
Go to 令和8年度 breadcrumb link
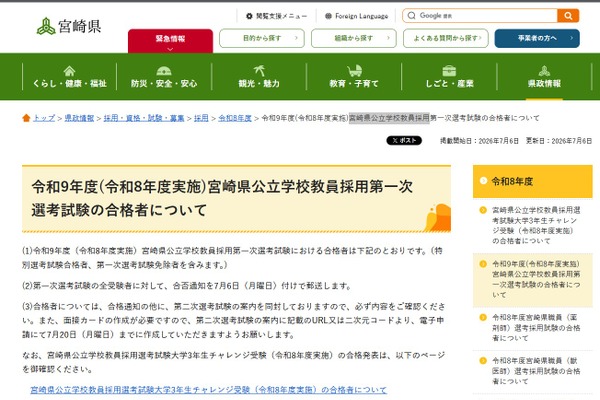[235, 118]
